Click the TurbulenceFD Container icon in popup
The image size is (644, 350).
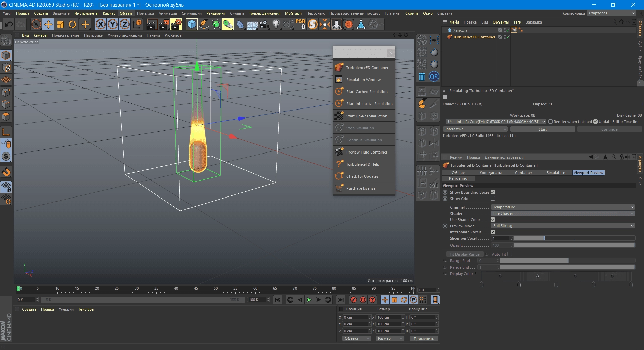click(339, 68)
